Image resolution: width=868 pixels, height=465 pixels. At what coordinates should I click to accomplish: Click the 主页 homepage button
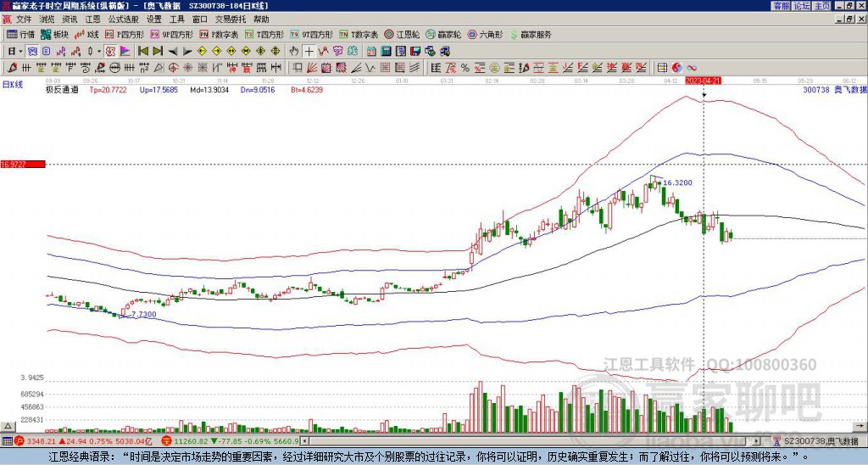822,6
